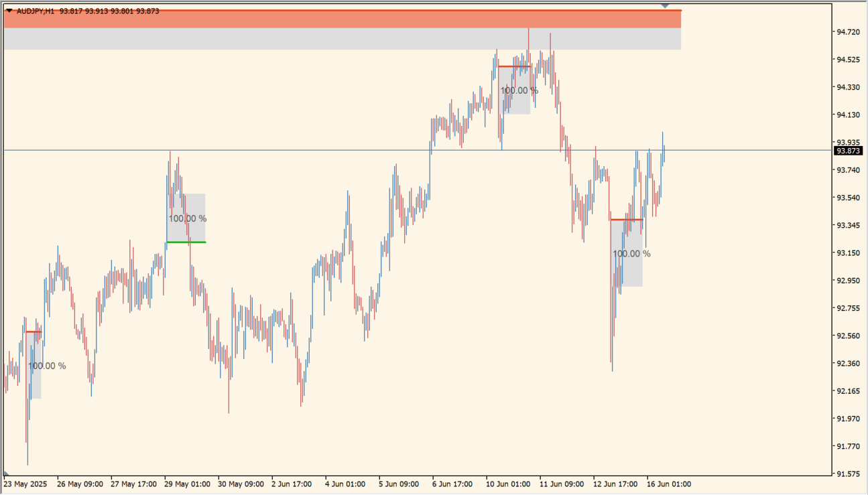The image size is (868, 495).
Task: Click the 5 Jun 09:00 time label
Action: 399,484
